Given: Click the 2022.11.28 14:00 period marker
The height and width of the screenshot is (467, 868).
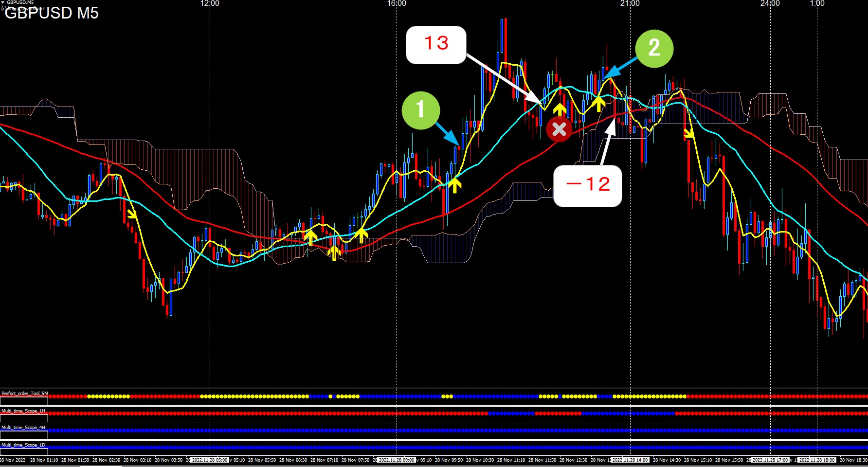Looking at the screenshot, I should (x=630, y=460).
